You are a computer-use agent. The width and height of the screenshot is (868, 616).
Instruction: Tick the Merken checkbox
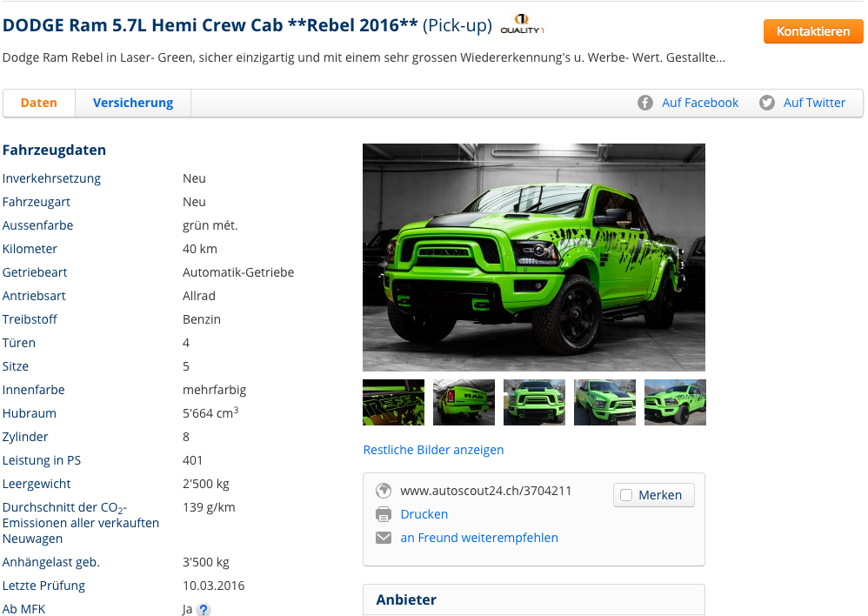pyautogui.click(x=626, y=495)
